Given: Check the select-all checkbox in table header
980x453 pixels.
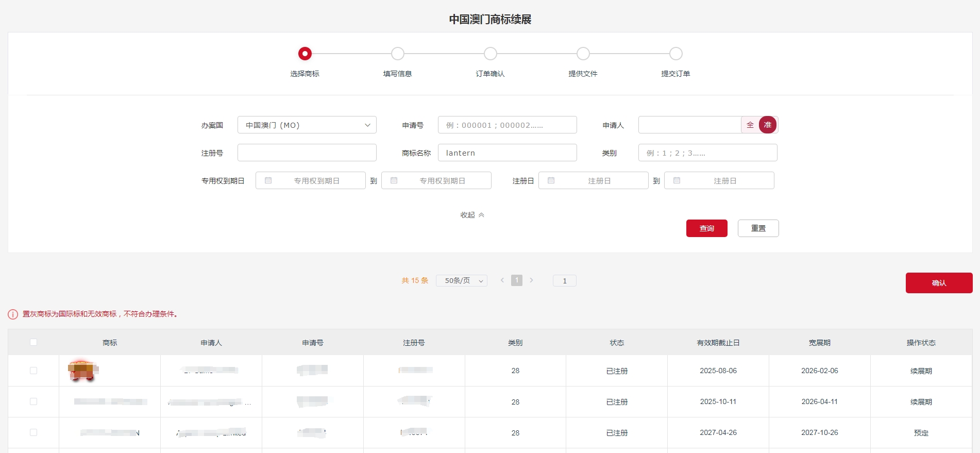Looking at the screenshot, I should coord(33,342).
